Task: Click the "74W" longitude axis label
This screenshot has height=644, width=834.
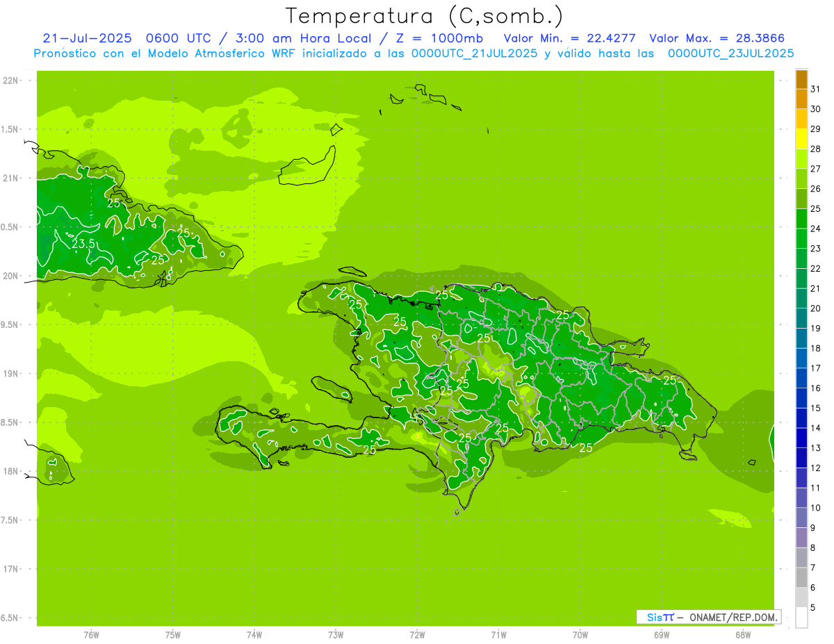Action: pos(254,634)
